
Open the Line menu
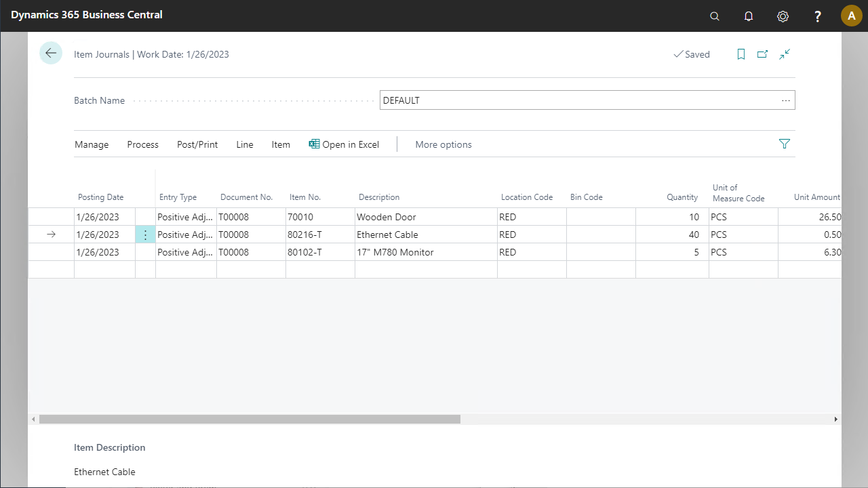pos(245,144)
